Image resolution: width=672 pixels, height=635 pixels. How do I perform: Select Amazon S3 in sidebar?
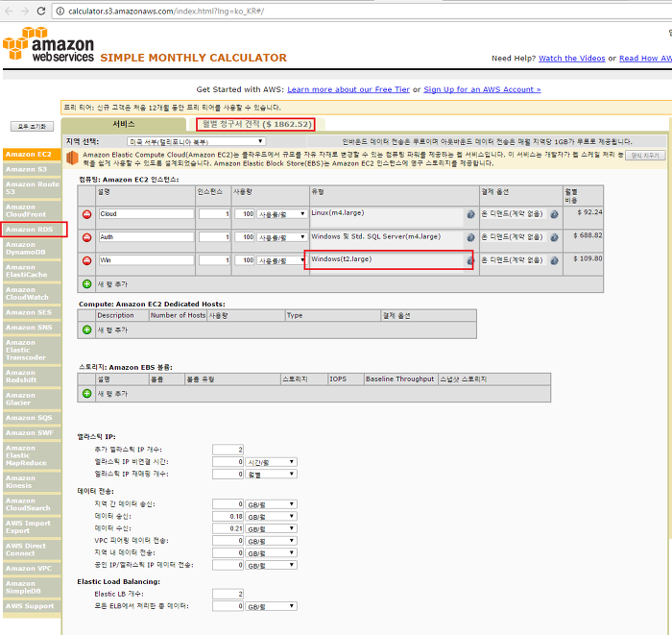(x=32, y=169)
